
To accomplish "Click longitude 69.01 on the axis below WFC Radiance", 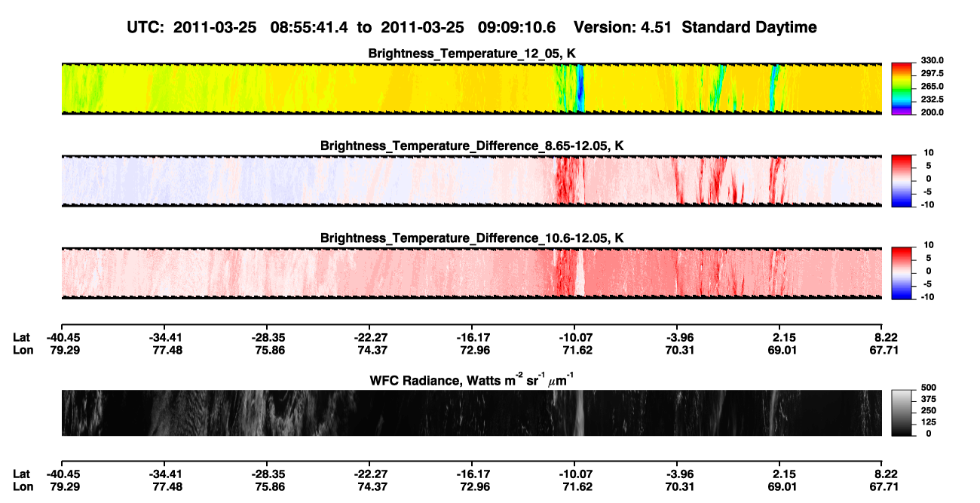I will tap(782, 486).
